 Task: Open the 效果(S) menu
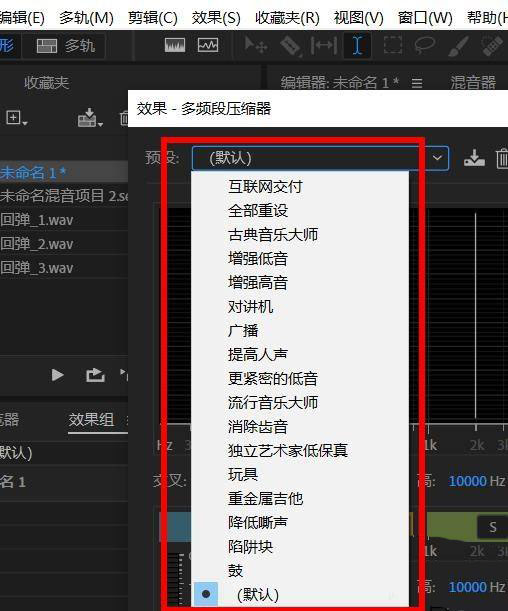coord(216,18)
